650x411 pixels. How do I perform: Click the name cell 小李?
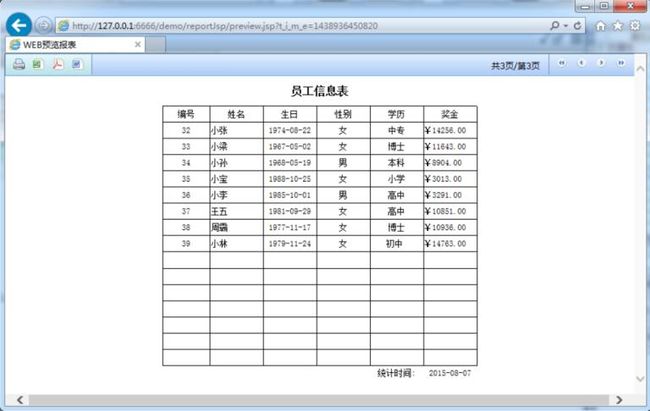coord(236,195)
